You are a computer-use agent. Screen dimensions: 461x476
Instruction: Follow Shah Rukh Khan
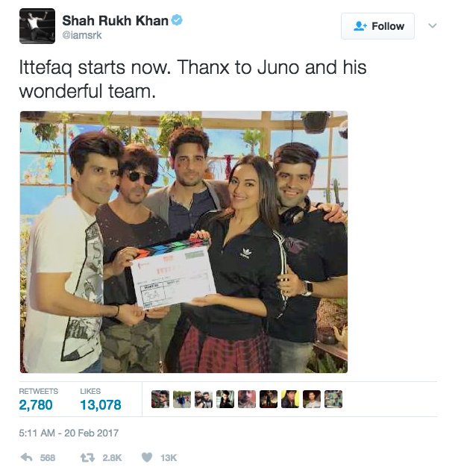coord(377,26)
